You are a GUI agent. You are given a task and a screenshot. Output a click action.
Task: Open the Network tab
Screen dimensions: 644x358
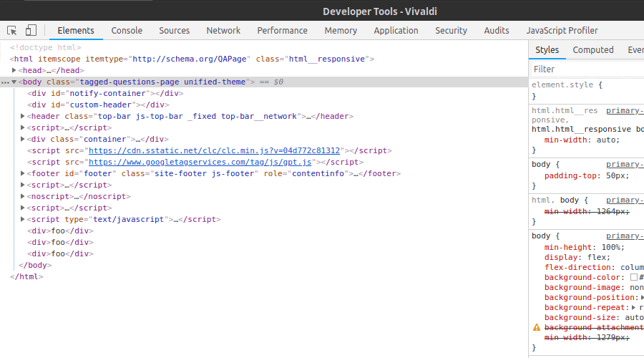click(x=223, y=30)
